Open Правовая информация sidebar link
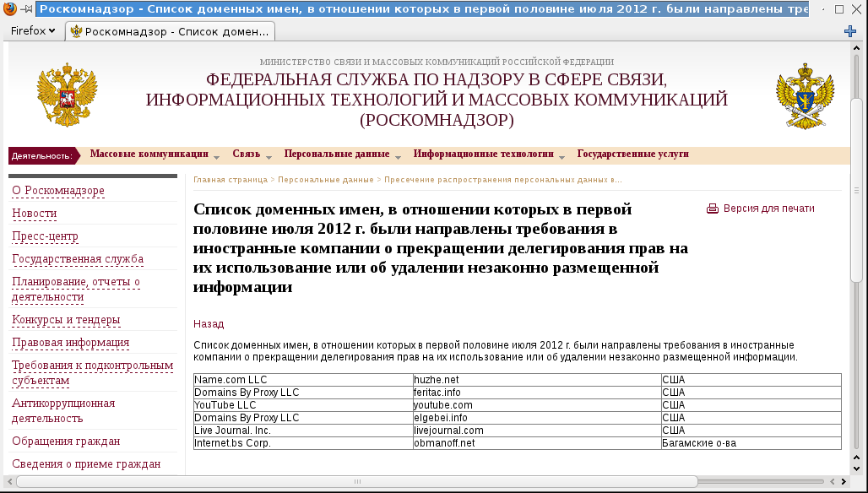868x493 pixels. (70, 342)
